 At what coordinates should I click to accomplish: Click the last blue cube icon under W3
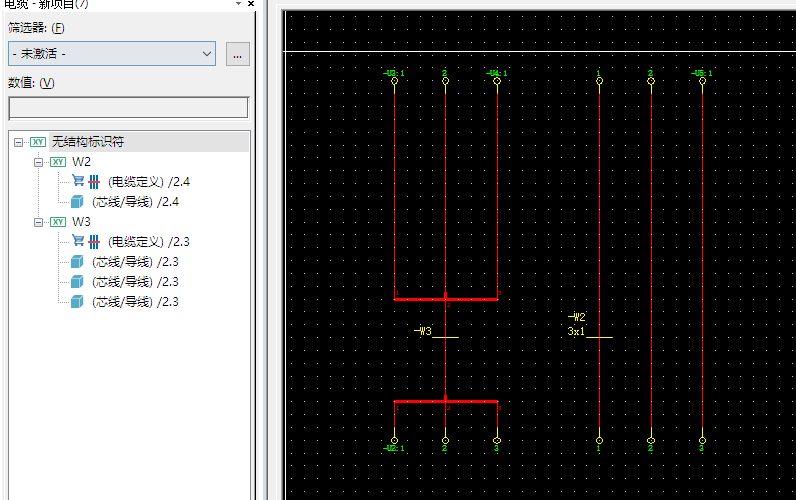(x=77, y=302)
